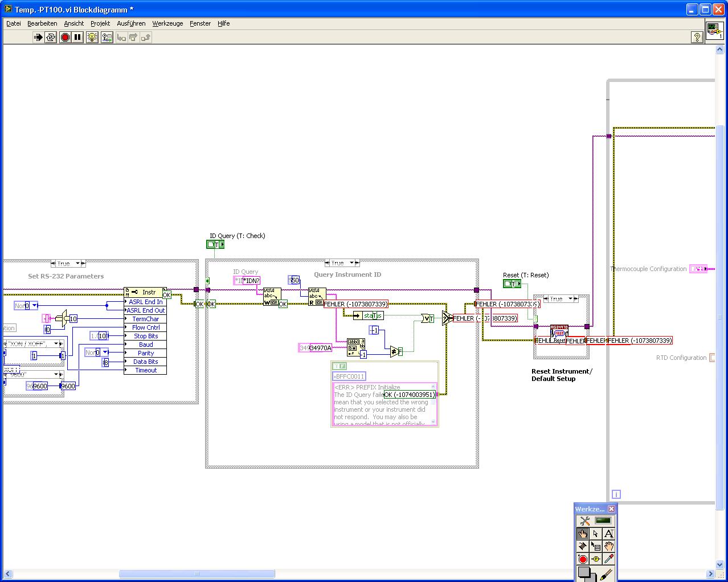728x582 pixels.
Task: Open the 9600 ring constant dropdown
Action: 57,375
